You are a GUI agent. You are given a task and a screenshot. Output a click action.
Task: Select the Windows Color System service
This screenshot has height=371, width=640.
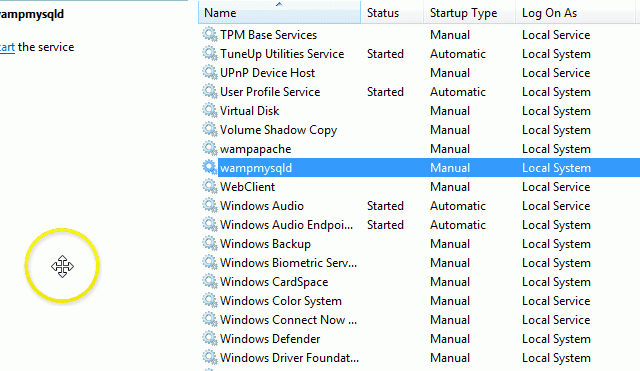pyautogui.click(x=281, y=301)
